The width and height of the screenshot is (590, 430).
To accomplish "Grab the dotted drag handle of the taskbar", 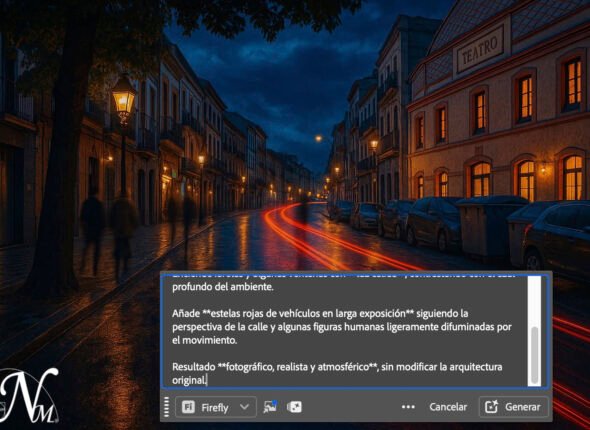I will [x=167, y=407].
